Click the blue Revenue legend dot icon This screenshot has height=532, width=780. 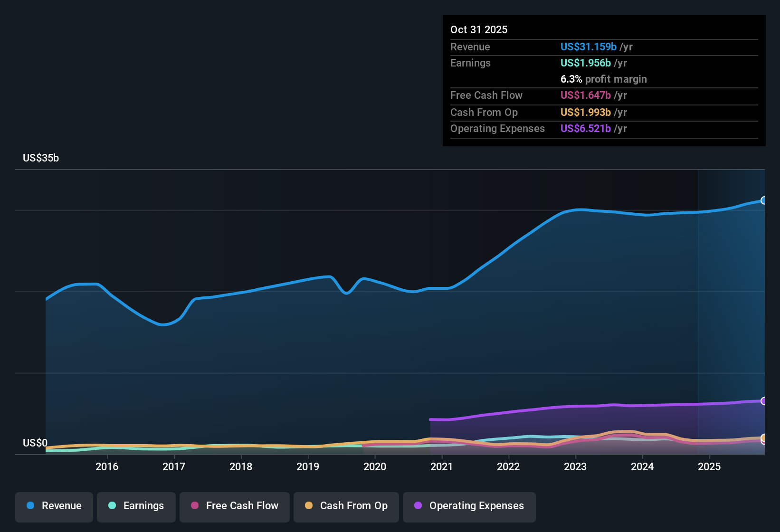(30, 506)
